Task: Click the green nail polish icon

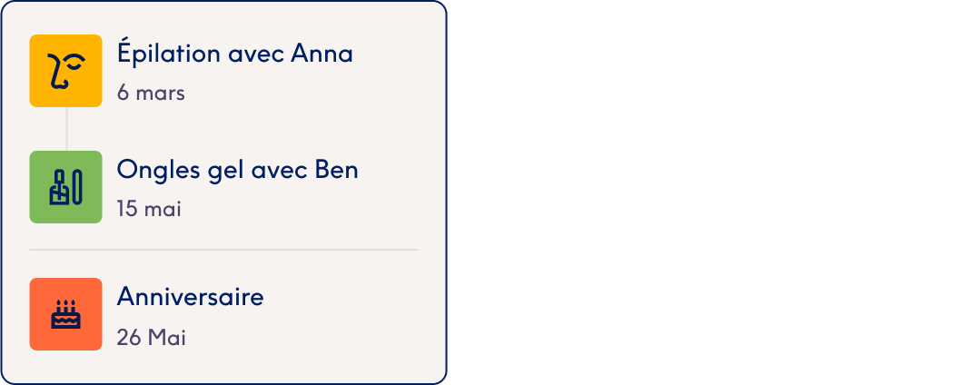Action: pos(65,187)
